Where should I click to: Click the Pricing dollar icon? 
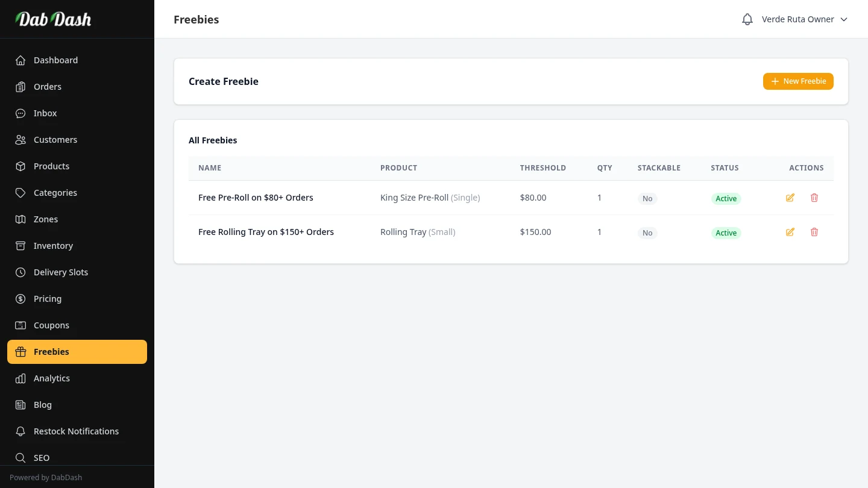tap(20, 299)
